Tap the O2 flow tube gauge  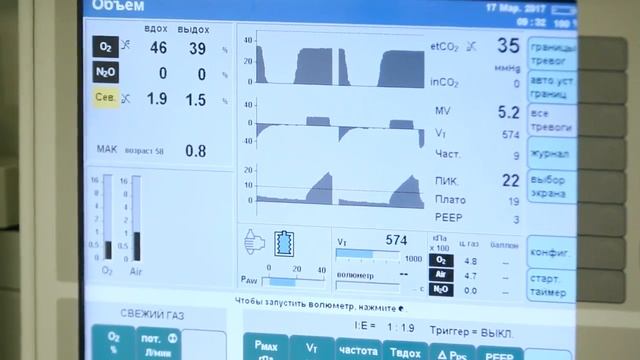pos(108,217)
